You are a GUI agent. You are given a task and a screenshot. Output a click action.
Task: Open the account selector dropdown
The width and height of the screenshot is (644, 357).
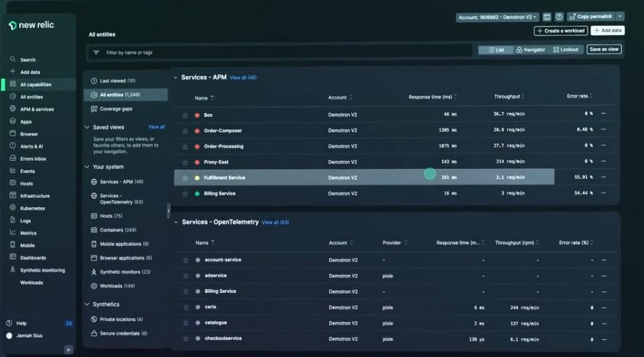tap(497, 18)
